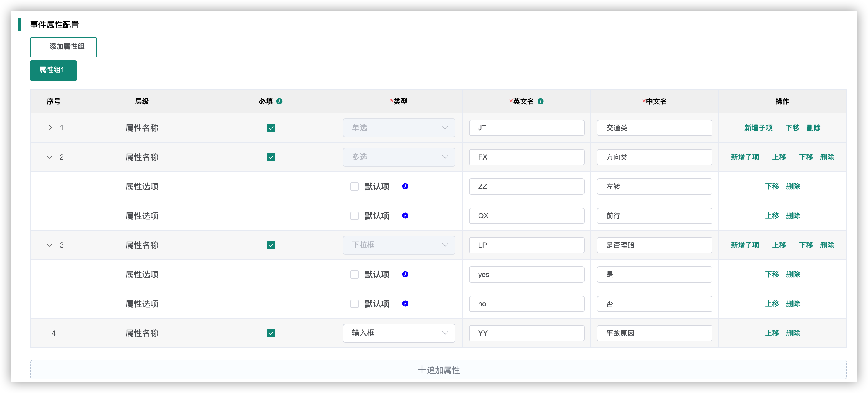This screenshot has width=868, height=393.
Task: Click Chinese name field 是否理赔
Action: tap(654, 245)
